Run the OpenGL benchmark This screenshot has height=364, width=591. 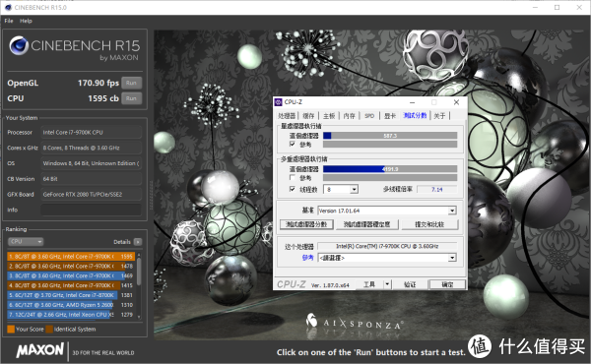(132, 83)
